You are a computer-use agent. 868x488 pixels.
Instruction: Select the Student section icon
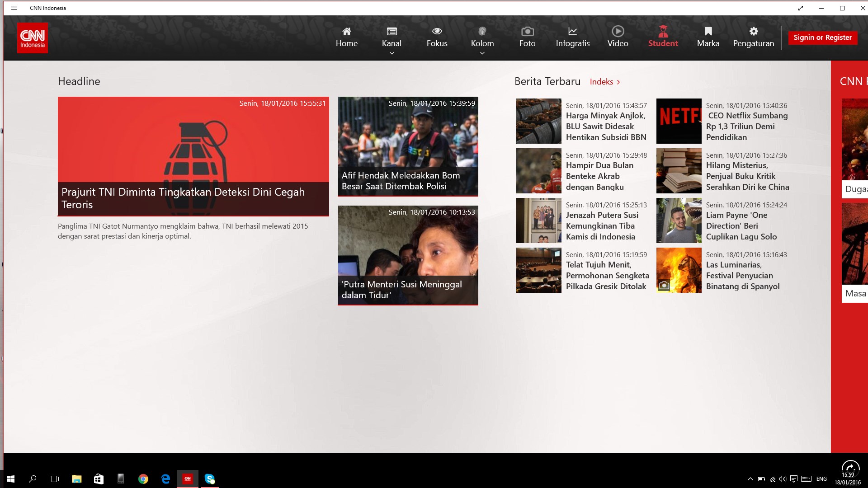(x=663, y=31)
